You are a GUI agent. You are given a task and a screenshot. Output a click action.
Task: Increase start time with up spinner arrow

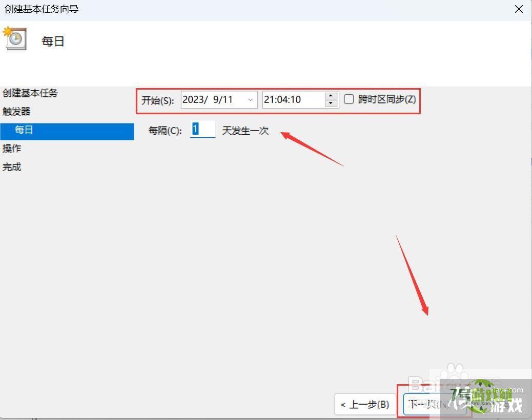tap(331, 96)
